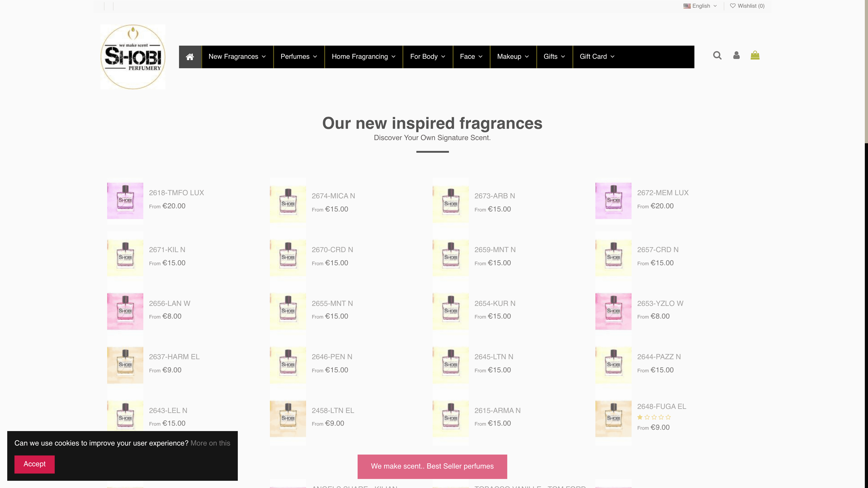Click the first star rating of 2648-FUGA EL
This screenshot has height=488, width=868.
(x=639, y=417)
